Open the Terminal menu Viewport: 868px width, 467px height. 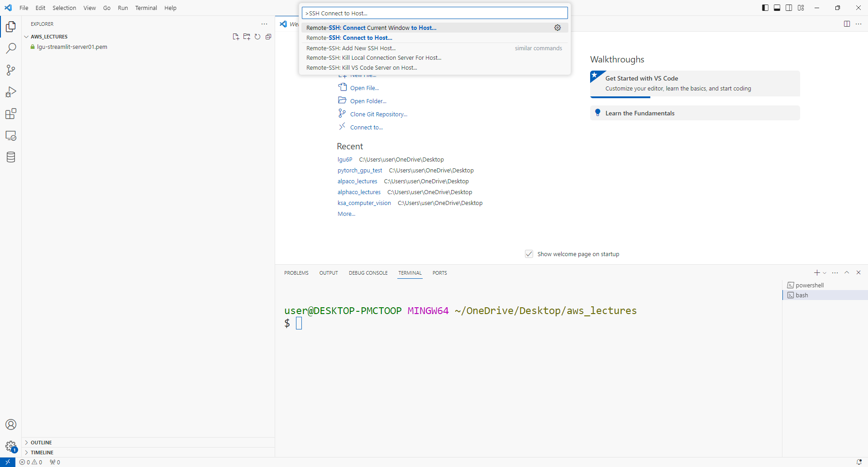pos(146,8)
